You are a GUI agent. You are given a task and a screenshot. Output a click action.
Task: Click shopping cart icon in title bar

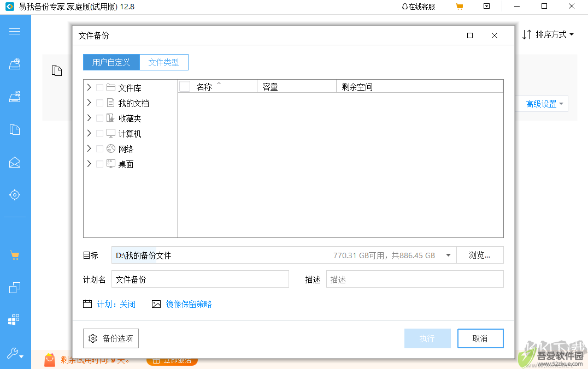460,7
